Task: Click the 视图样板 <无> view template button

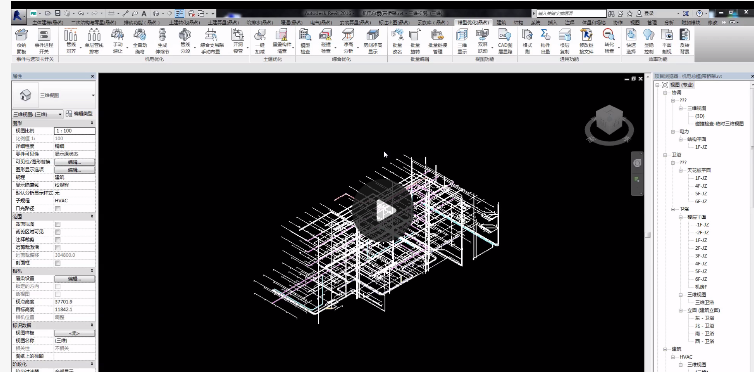Action: pyautogui.click(x=75, y=333)
